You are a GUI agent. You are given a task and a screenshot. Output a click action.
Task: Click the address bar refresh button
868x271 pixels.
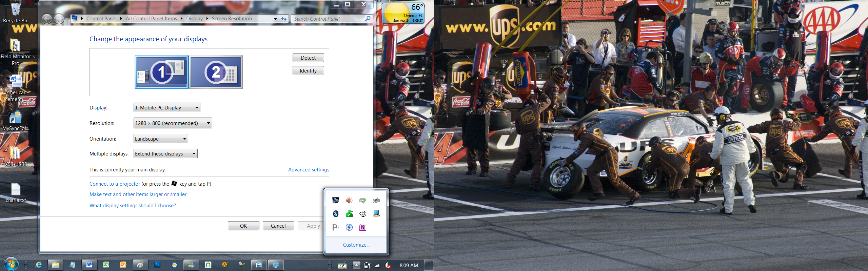[x=284, y=19]
